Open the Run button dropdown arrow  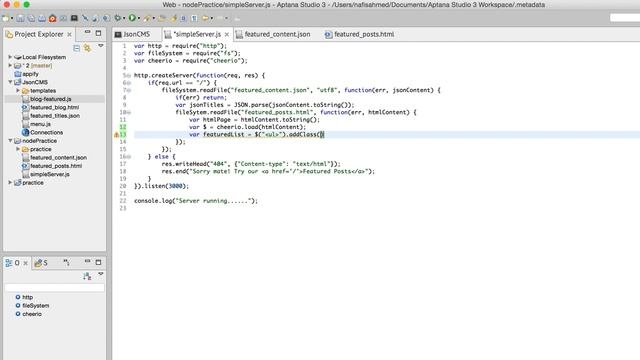coord(139,18)
